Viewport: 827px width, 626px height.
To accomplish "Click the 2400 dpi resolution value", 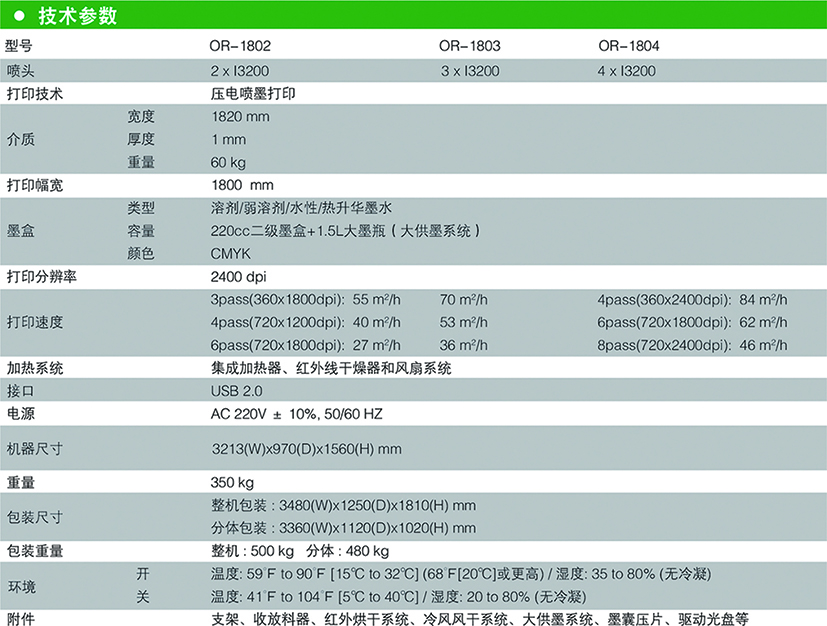I will click(x=239, y=276).
